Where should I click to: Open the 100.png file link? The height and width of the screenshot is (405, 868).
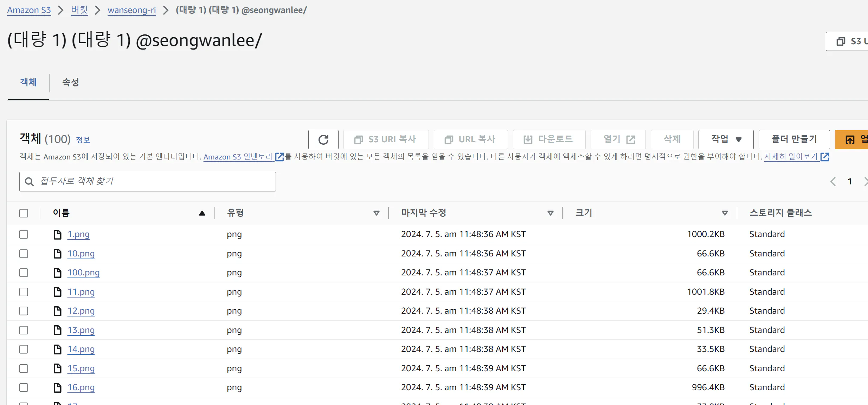click(x=83, y=273)
